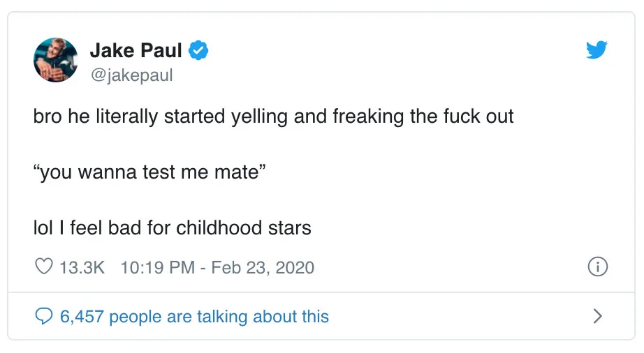This screenshot has height=353, width=644.
Task: Click the speech bubble reply icon
Action: point(43,316)
